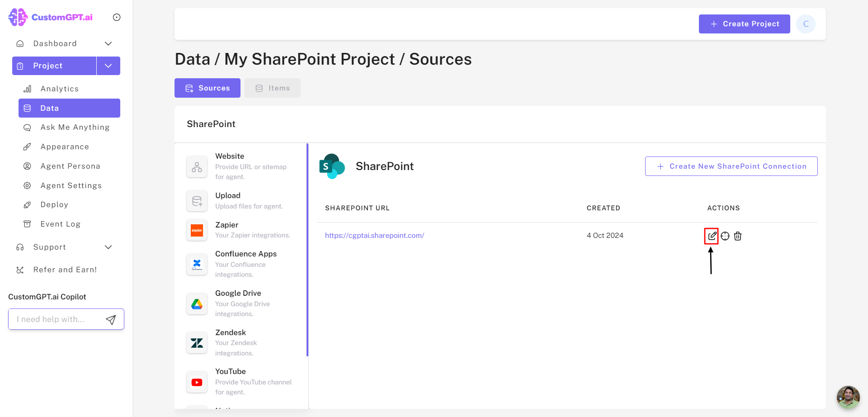
Task: Click the SharePoint logo in the panel header
Action: coord(332,166)
